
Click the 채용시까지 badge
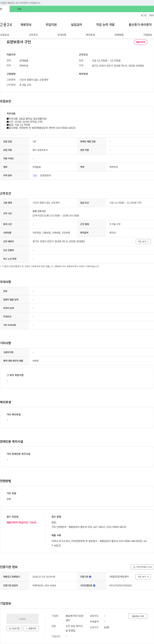141,42
